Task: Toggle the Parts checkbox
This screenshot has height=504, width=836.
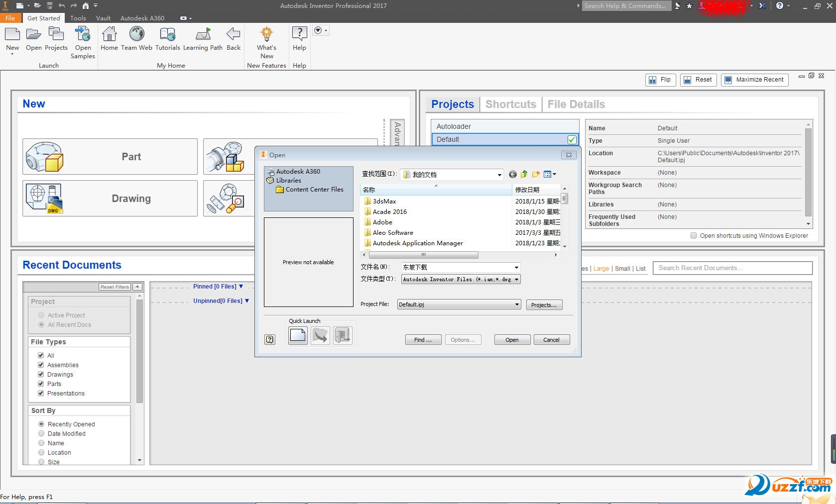Action: [41, 384]
